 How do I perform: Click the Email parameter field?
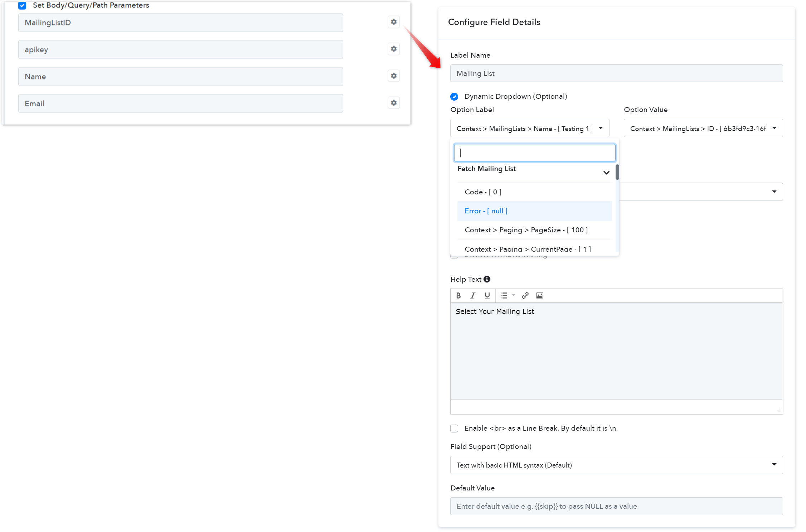[181, 103]
